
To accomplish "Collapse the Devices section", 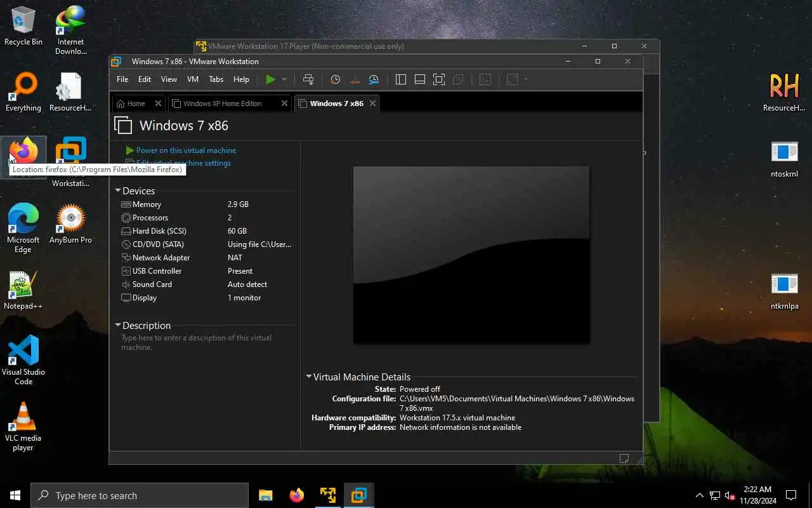I will (118, 190).
